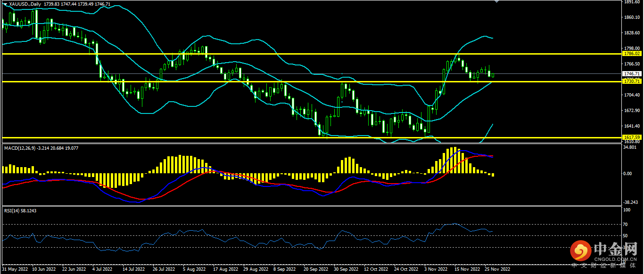Image resolution: width=644 pixels, height=274 pixels.
Task: Click the MACD 0.00 scale label
Action: pyautogui.click(x=627, y=173)
